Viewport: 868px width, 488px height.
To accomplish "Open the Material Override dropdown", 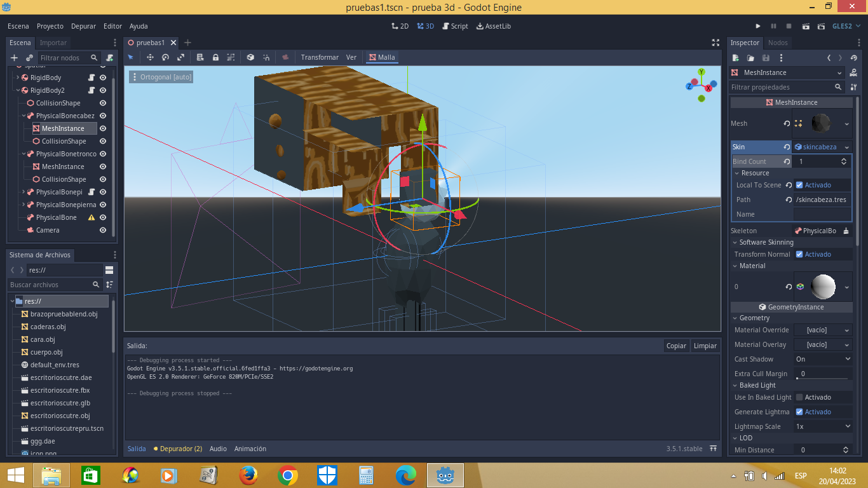I will [x=823, y=330].
